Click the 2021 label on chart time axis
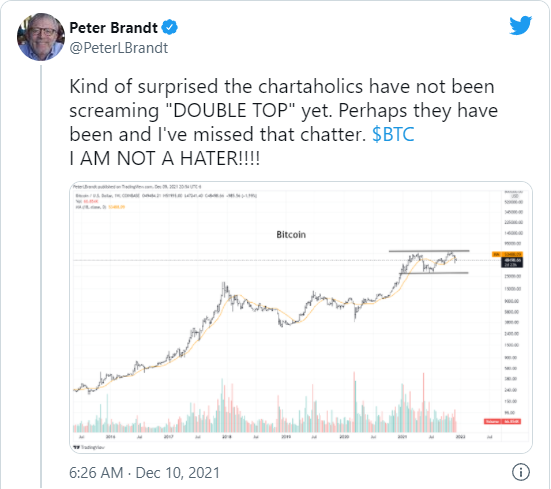551x489 pixels. tap(402, 437)
